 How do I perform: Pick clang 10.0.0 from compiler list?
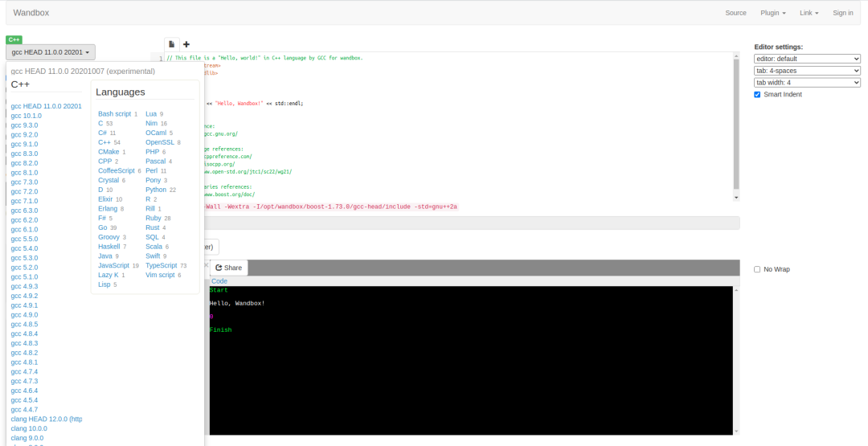[29, 428]
